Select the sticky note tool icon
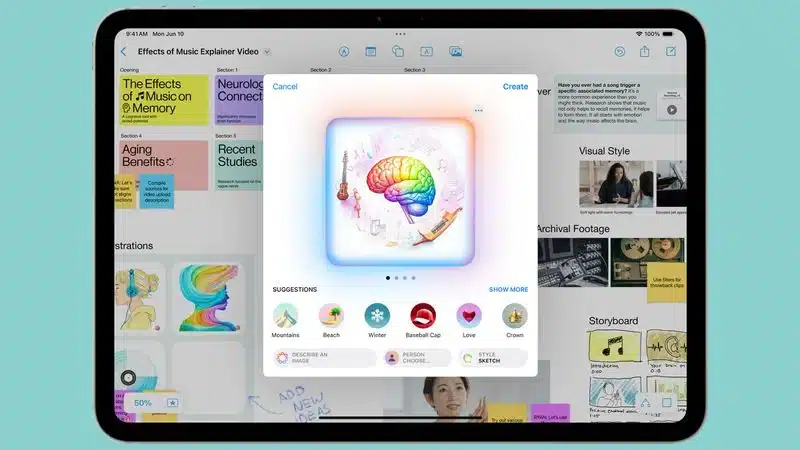Viewport: 800px width, 450px height. tap(371, 51)
